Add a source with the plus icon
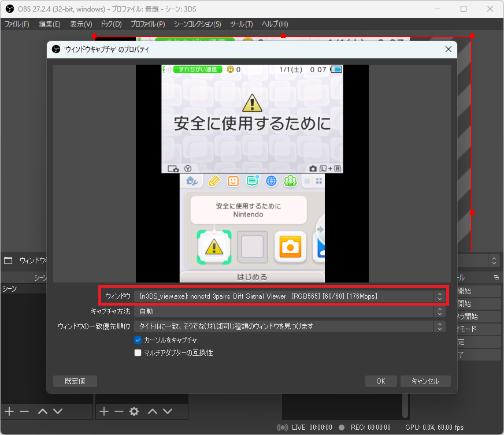The width and height of the screenshot is (504, 435). click(x=104, y=411)
